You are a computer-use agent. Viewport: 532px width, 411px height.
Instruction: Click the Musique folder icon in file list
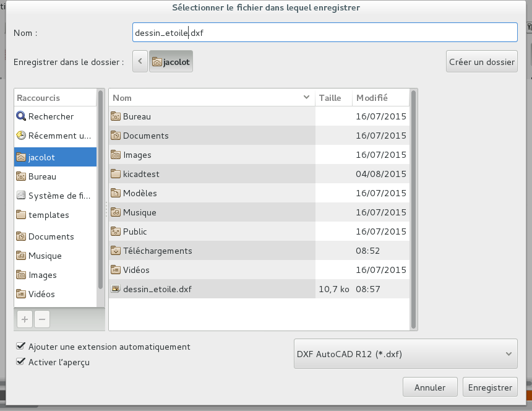click(x=116, y=212)
